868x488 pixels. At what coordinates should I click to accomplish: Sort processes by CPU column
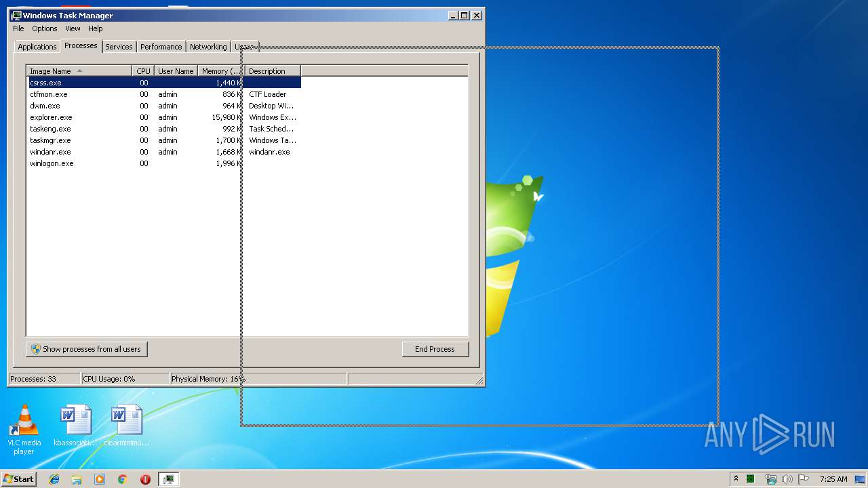[143, 70]
